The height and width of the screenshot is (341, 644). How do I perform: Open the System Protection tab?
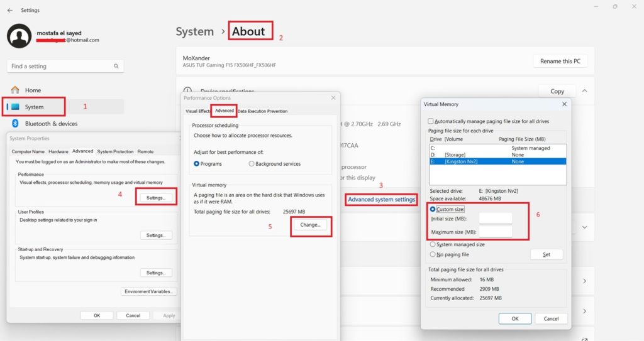coord(115,151)
